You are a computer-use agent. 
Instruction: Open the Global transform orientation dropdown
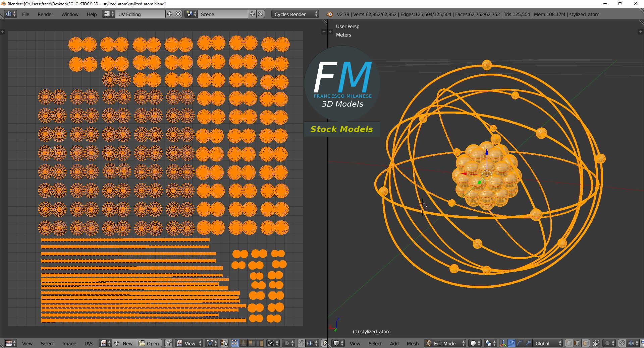pos(548,343)
